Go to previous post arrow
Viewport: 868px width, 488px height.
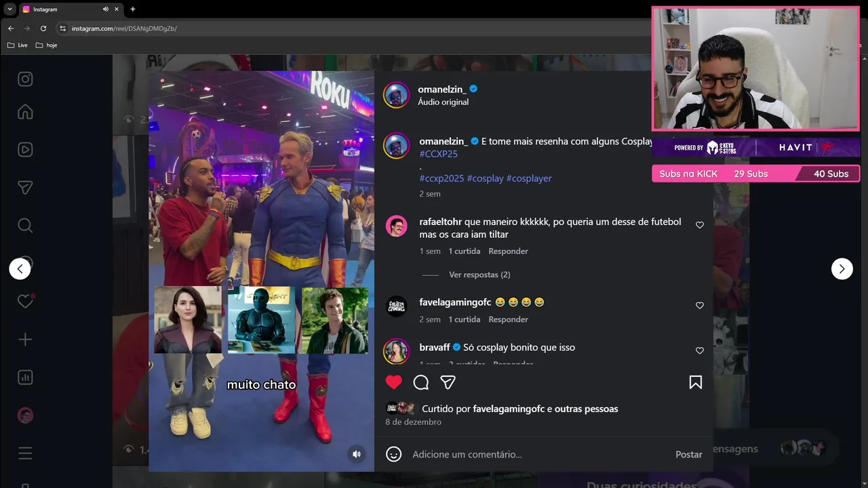(x=20, y=269)
